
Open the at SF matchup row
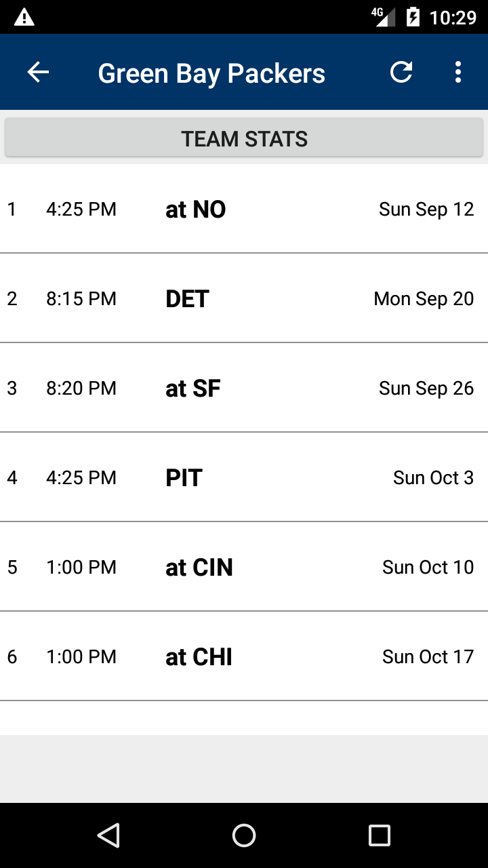pyautogui.click(x=244, y=388)
